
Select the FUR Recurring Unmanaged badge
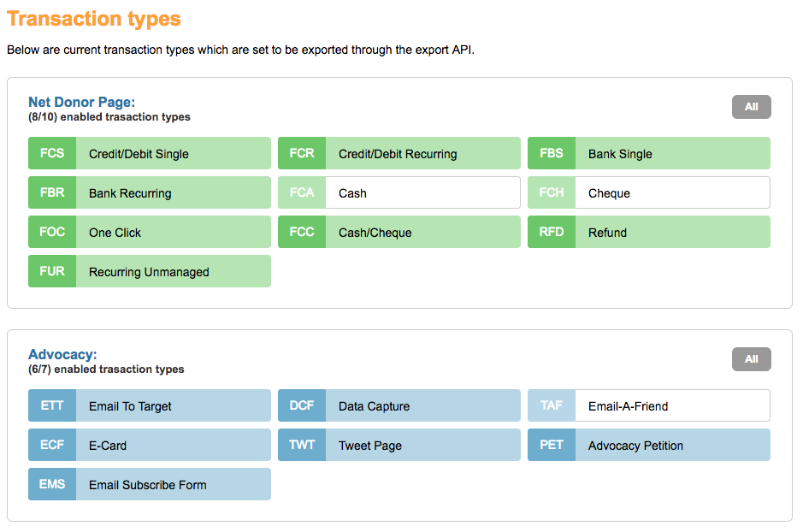tap(52, 270)
